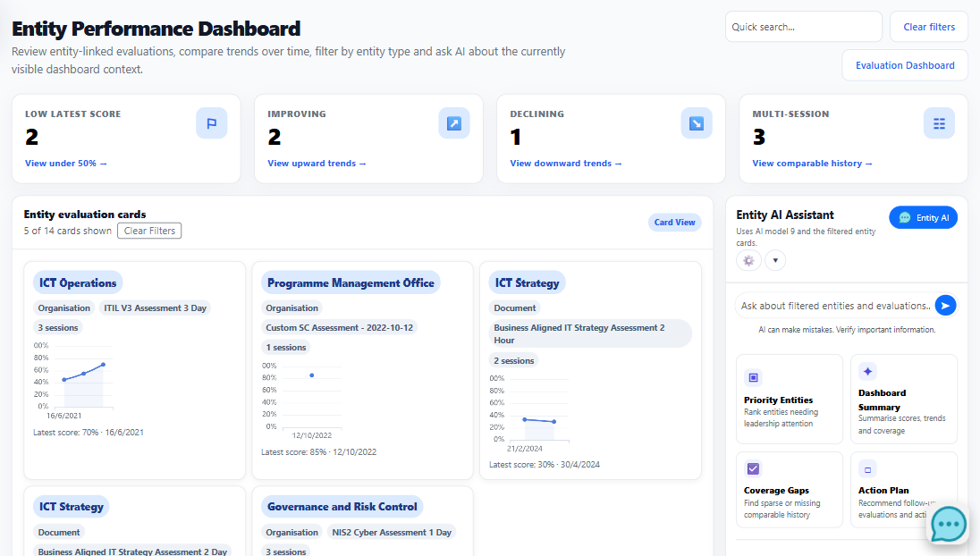Click the Priority Entities square icon
The height and width of the screenshot is (556, 980).
tap(753, 377)
